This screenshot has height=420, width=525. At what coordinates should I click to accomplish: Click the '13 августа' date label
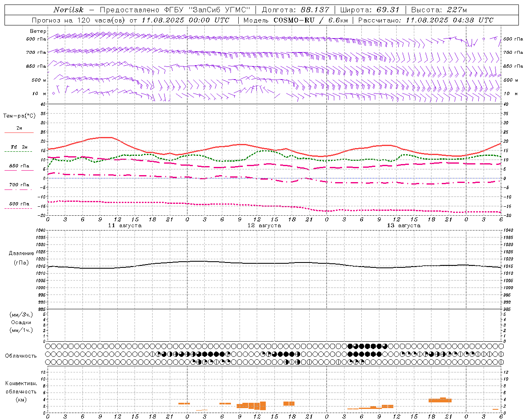point(404,226)
